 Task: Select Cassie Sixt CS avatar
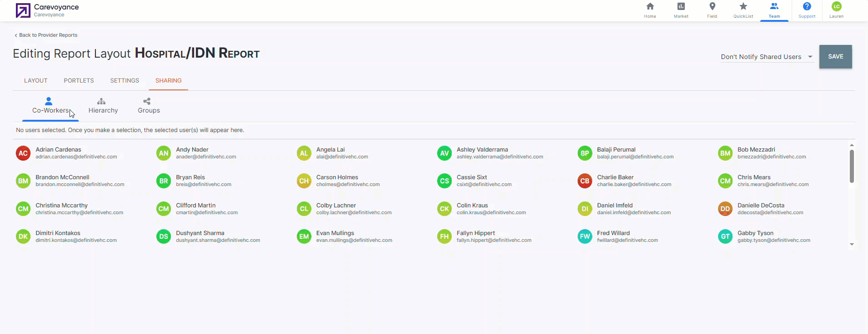pyautogui.click(x=444, y=181)
